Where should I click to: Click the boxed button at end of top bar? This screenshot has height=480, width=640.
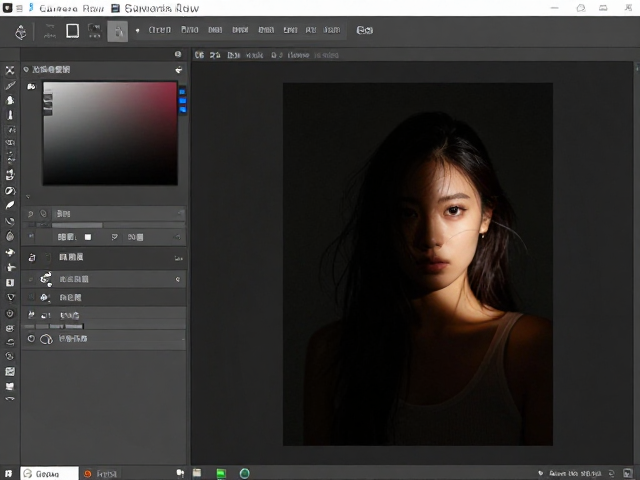(x=364, y=30)
